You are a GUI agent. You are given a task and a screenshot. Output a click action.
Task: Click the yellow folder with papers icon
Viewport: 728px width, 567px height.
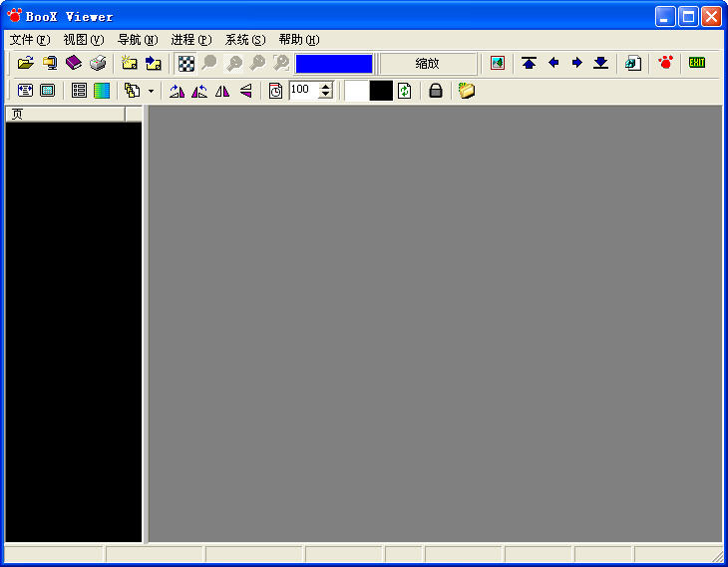coord(467,91)
